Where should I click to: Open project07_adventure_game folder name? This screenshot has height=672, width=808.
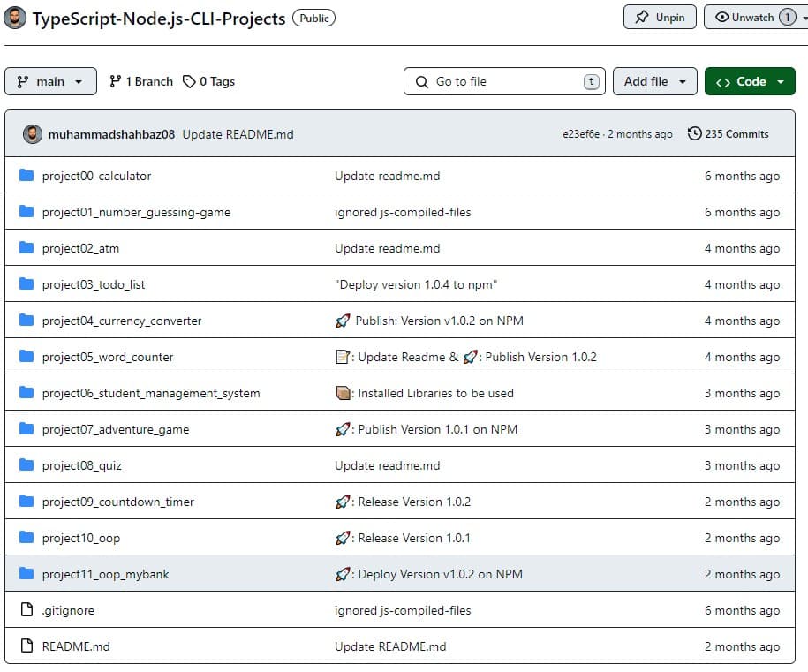116,429
